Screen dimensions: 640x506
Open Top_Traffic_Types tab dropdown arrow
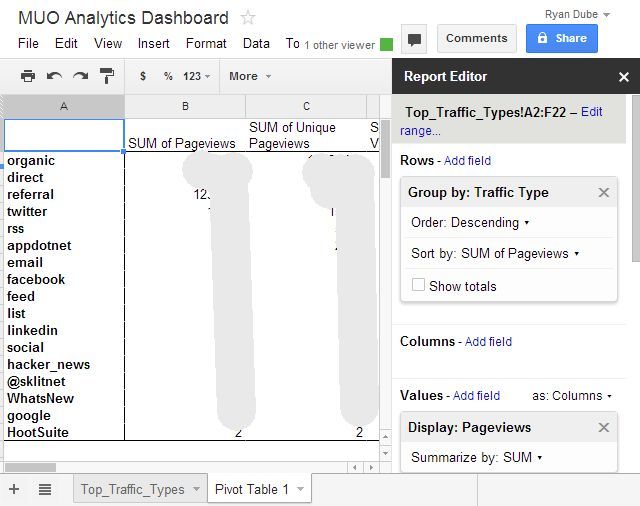coord(196,489)
